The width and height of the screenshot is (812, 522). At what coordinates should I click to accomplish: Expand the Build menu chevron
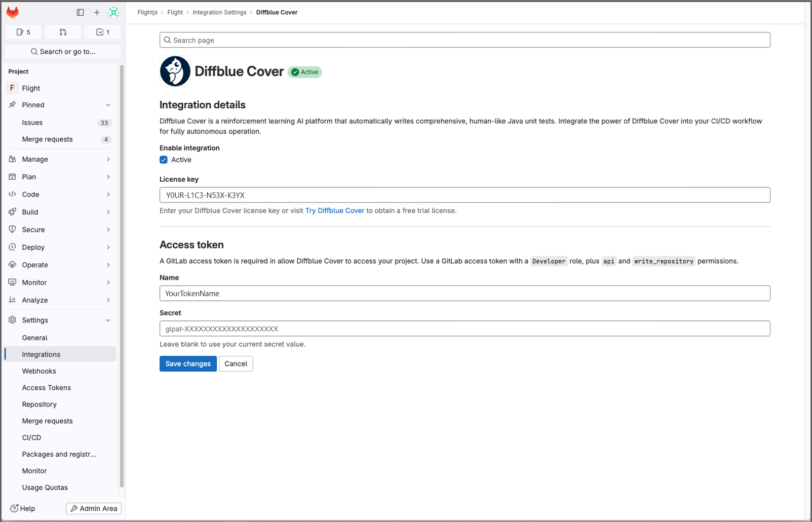(108, 212)
